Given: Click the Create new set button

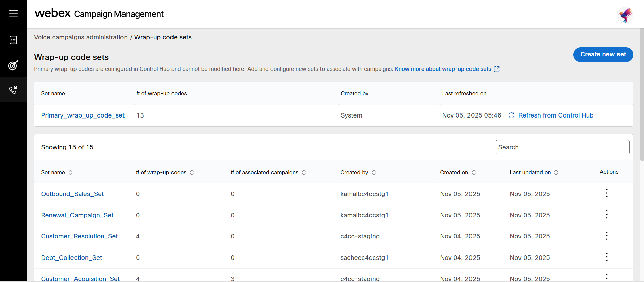Looking at the screenshot, I should tap(603, 54).
